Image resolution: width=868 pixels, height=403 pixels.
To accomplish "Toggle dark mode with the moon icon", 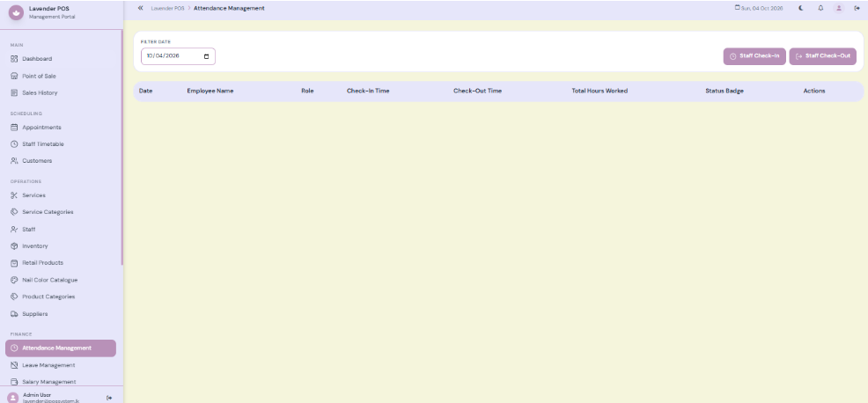I will 801,8.
